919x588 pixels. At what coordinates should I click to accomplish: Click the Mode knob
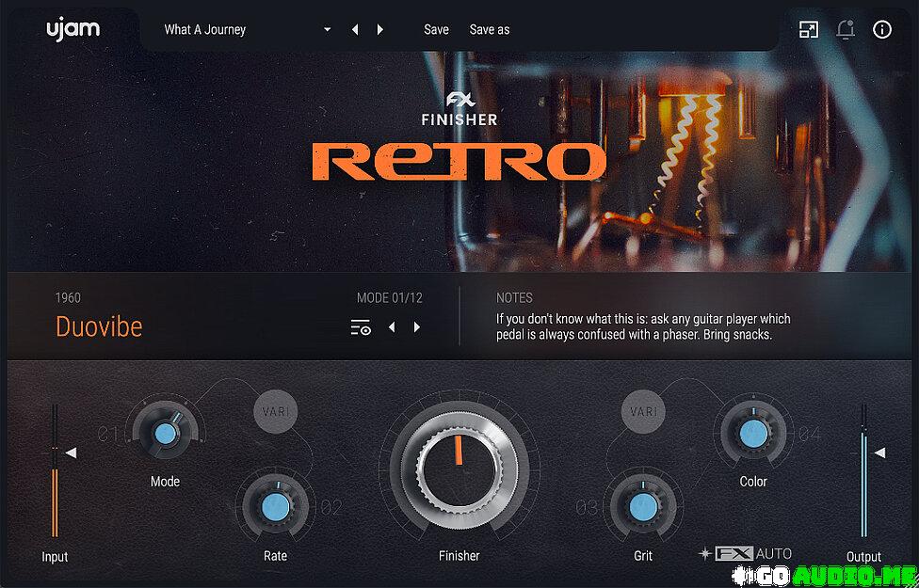click(166, 434)
